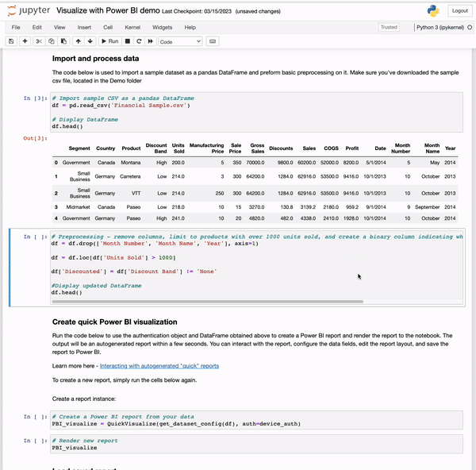
Task: Click the Segment column header
Action: [79, 148]
